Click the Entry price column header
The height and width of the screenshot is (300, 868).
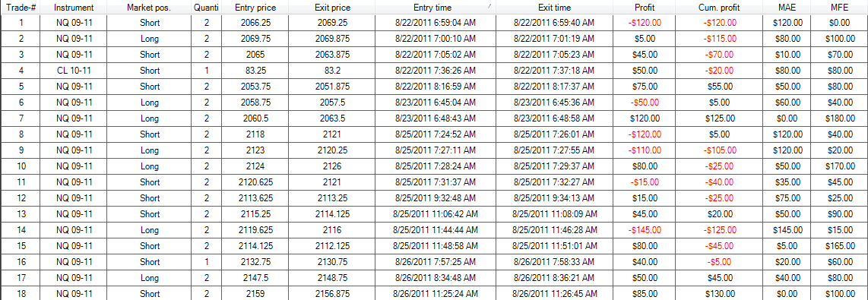coord(255,8)
